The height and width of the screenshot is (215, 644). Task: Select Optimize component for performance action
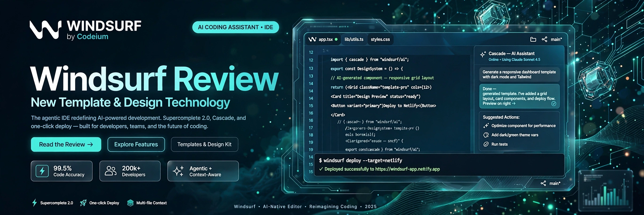519,126
